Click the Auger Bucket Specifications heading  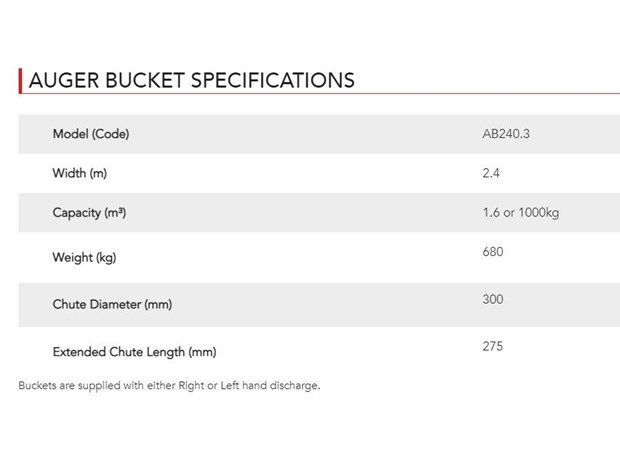click(x=192, y=80)
